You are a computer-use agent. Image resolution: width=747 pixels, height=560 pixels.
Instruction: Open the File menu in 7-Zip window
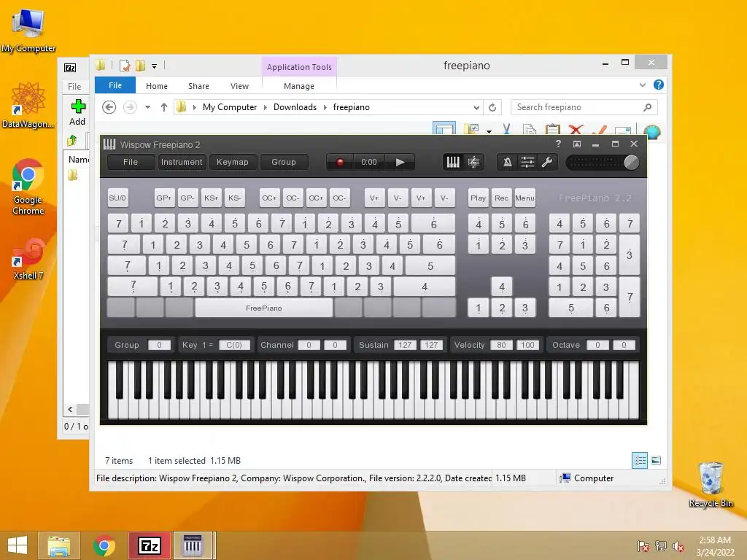pos(74,87)
